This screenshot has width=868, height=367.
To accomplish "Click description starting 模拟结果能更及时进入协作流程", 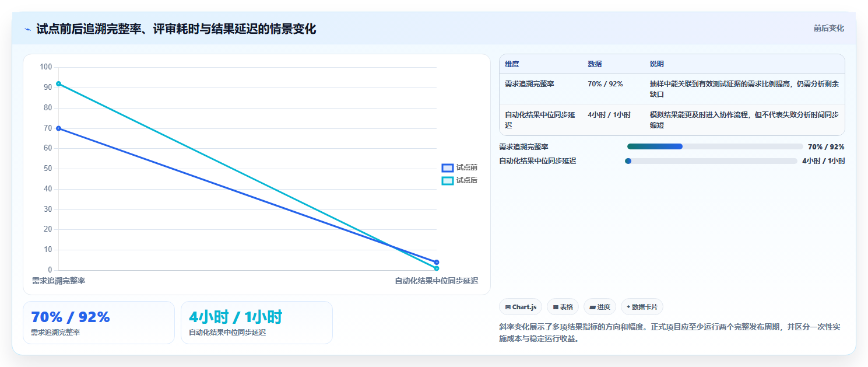I will [744, 120].
